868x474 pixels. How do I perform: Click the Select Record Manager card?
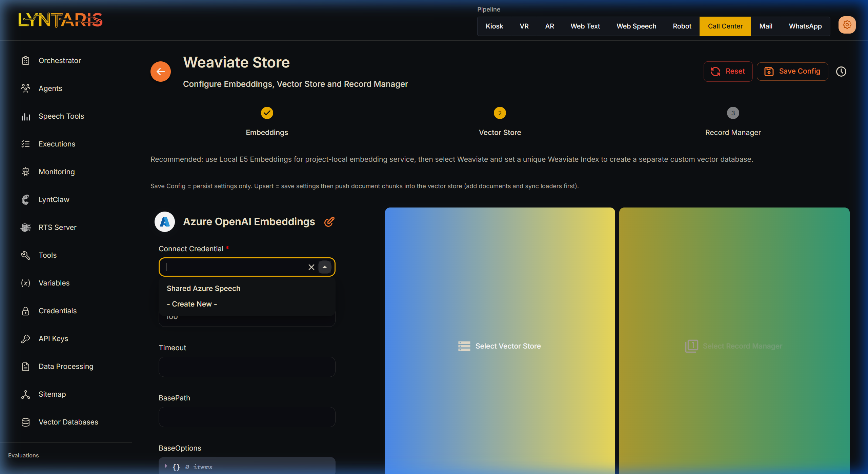[x=734, y=340]
